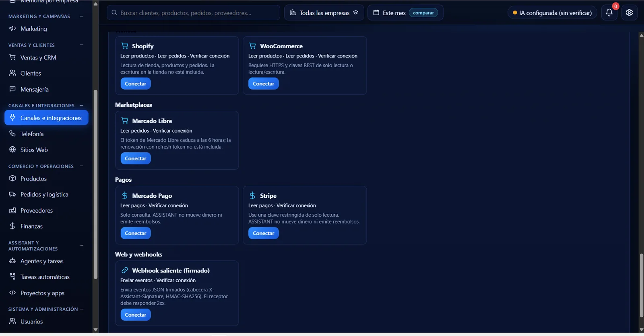This screenshot has width=644, height=336.
Task: Connect the WooCommerce integration
Action: 264,84
